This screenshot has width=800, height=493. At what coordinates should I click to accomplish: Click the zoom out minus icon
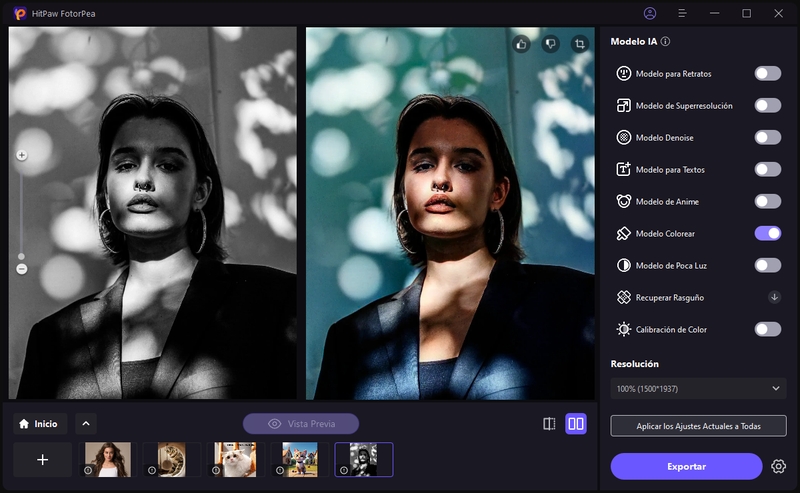coord(21,268)
